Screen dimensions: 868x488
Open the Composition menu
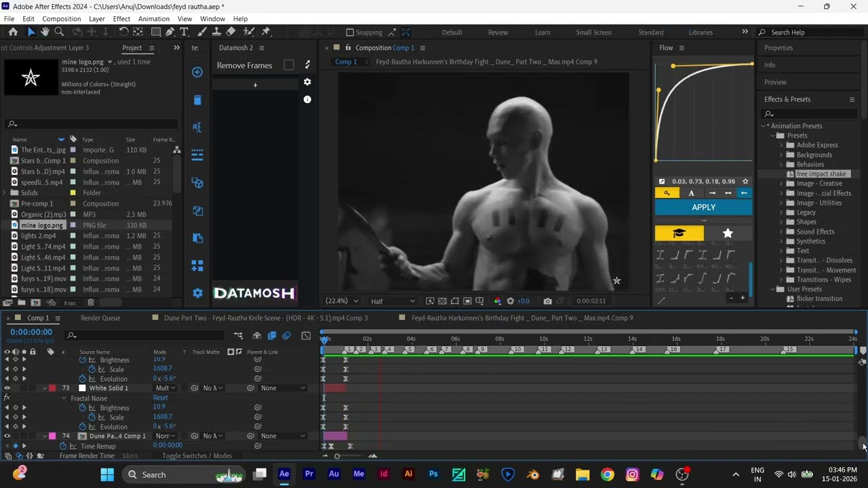pyautogui.click(x=62, y=19)
